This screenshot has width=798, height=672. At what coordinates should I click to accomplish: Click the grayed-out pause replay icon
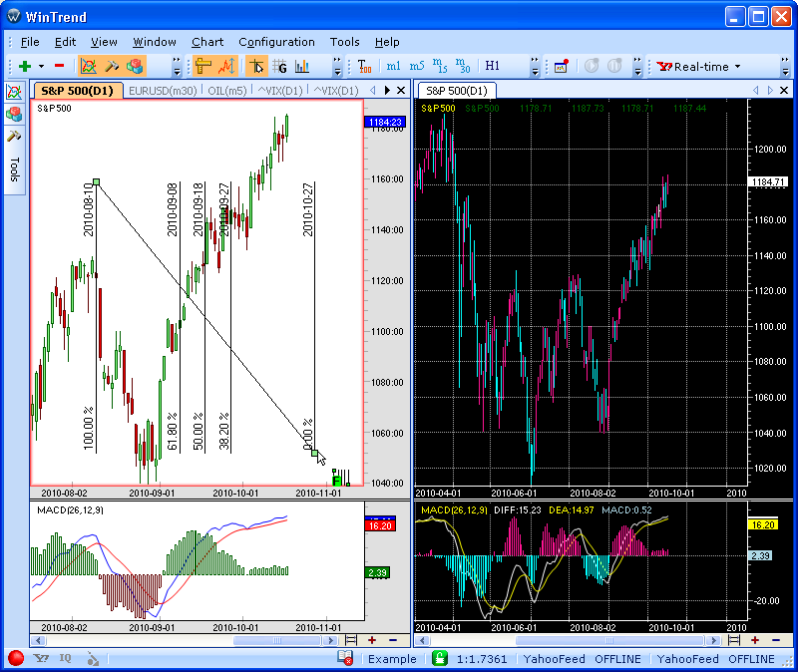[614, 66]
